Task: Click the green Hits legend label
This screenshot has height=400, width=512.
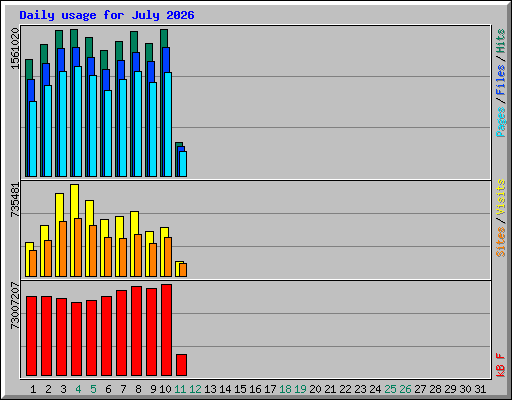Action: [500, 41]
